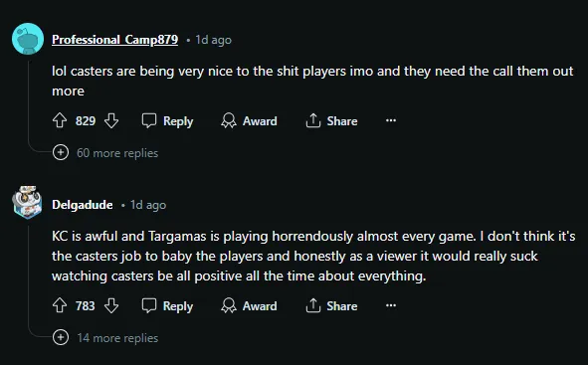Viewport: 588px width, 365px height.
Task: Downvote the comment with 829 votes
Action: pos(111,120)
